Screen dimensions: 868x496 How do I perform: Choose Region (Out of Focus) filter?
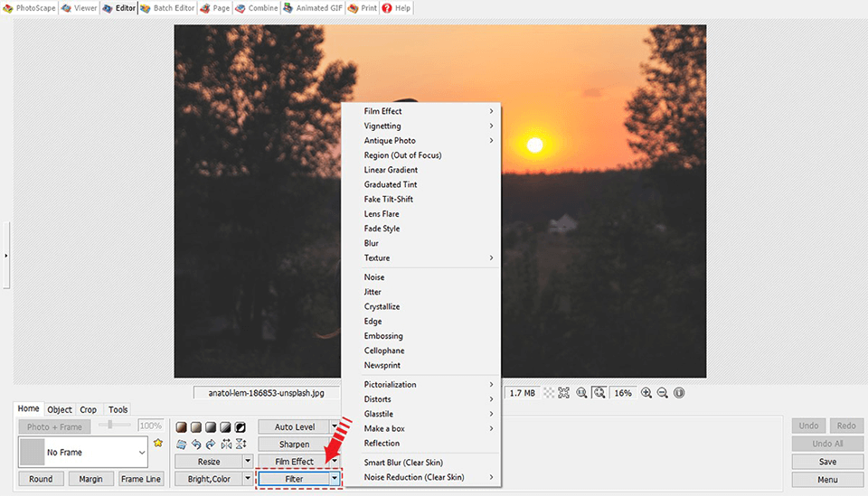421,155
